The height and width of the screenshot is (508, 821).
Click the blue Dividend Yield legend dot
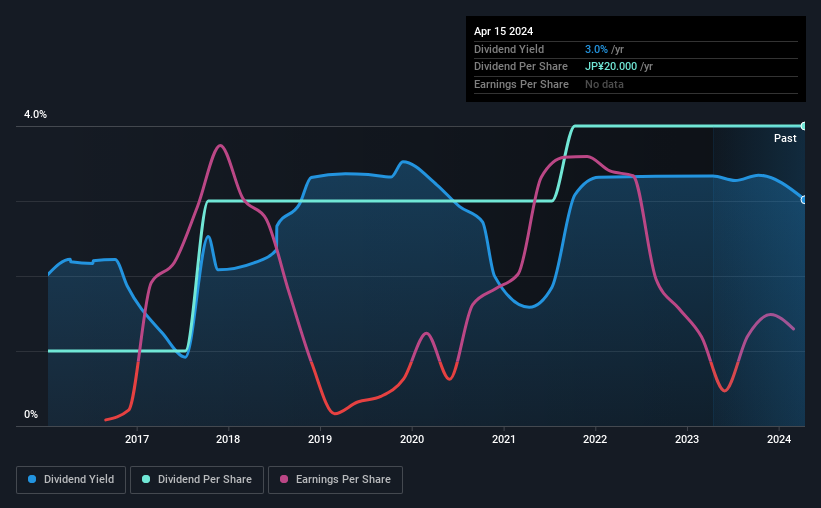[32, 479]
